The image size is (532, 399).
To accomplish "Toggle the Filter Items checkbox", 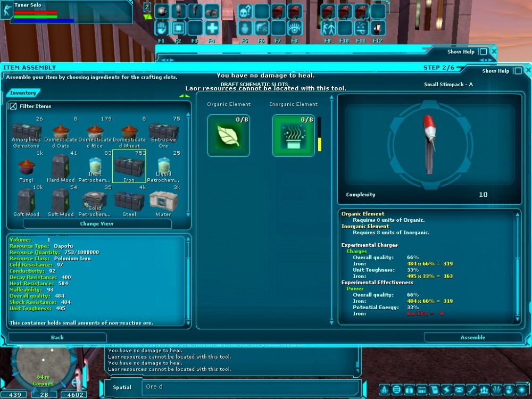I will coord(13,106).
